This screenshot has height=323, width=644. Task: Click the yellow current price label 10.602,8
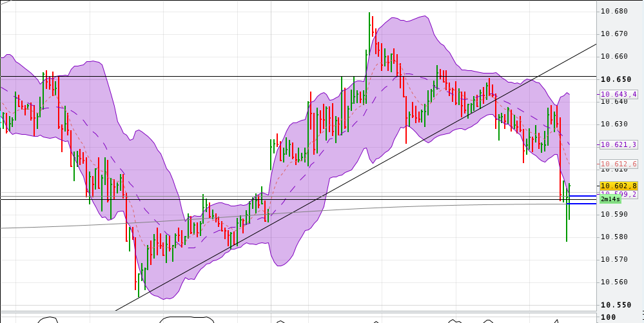tap(619, 186)
